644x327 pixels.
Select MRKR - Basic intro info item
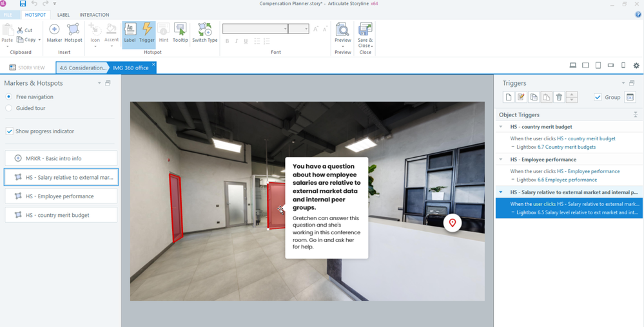[x=61, y=158]
